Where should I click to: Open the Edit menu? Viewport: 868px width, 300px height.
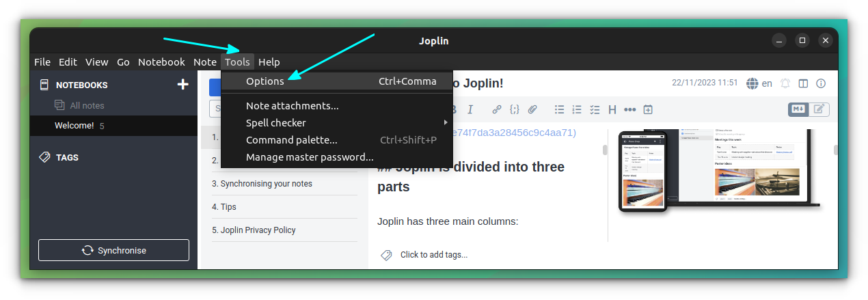point(68,62)
